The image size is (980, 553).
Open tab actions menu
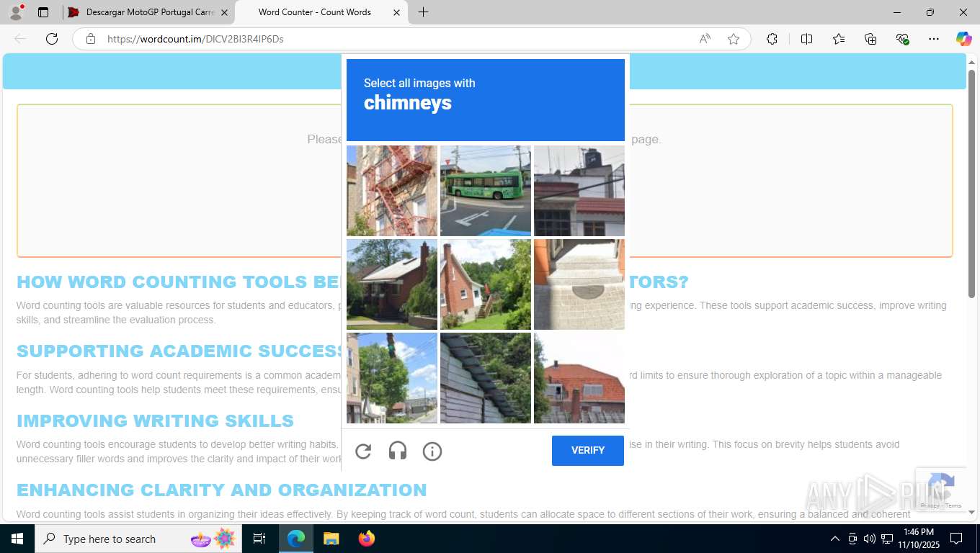[43, 12]
